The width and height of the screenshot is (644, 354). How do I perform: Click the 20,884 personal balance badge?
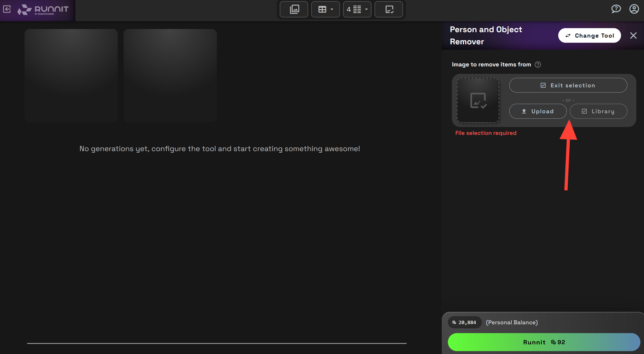click(x=465, y=322)
